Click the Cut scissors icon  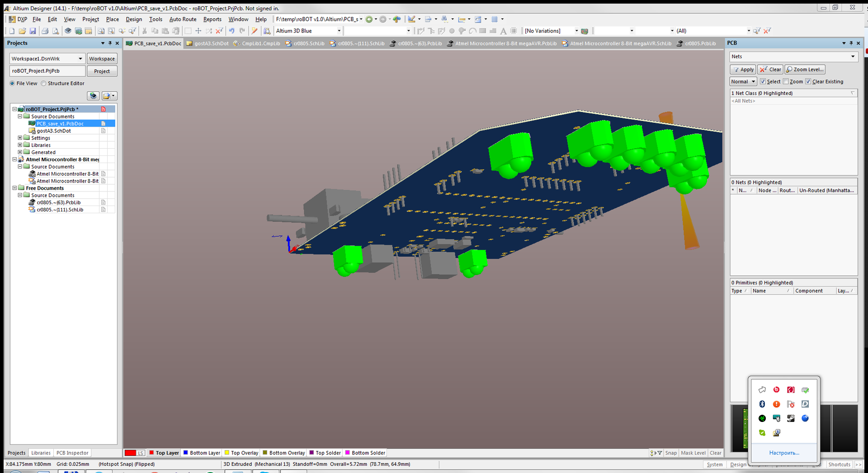point(144,31)
